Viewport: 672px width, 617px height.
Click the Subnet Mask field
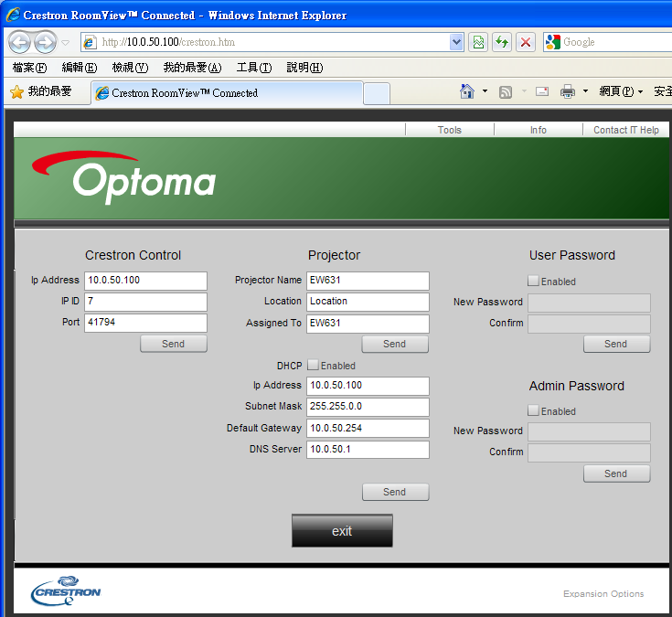[x=368, y=407]
